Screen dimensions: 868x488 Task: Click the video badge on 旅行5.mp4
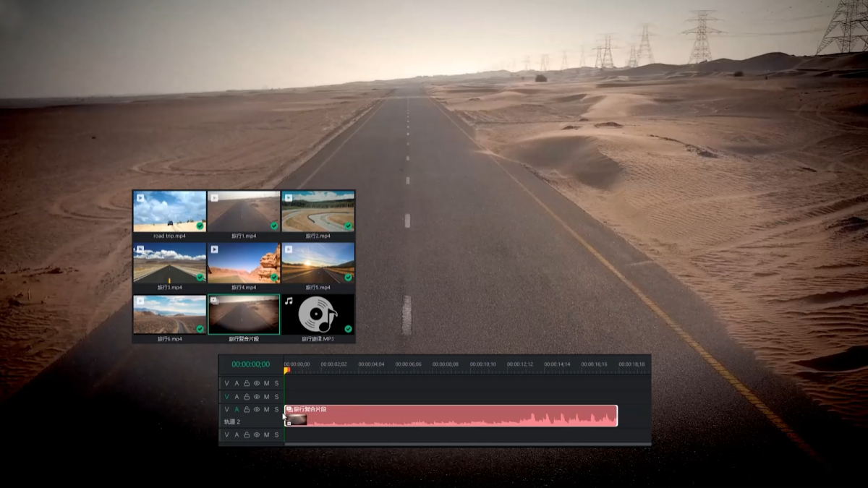tap(289, 249)
